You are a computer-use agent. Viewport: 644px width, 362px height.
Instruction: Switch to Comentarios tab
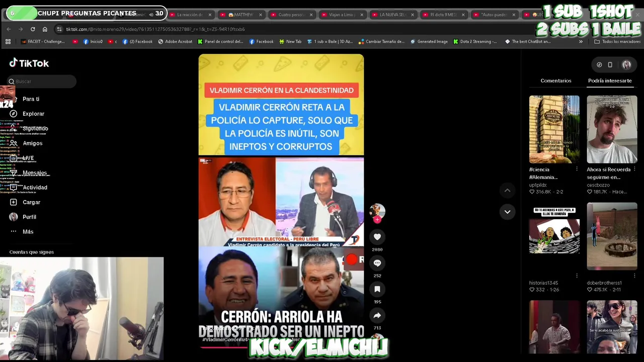point(556,80)
